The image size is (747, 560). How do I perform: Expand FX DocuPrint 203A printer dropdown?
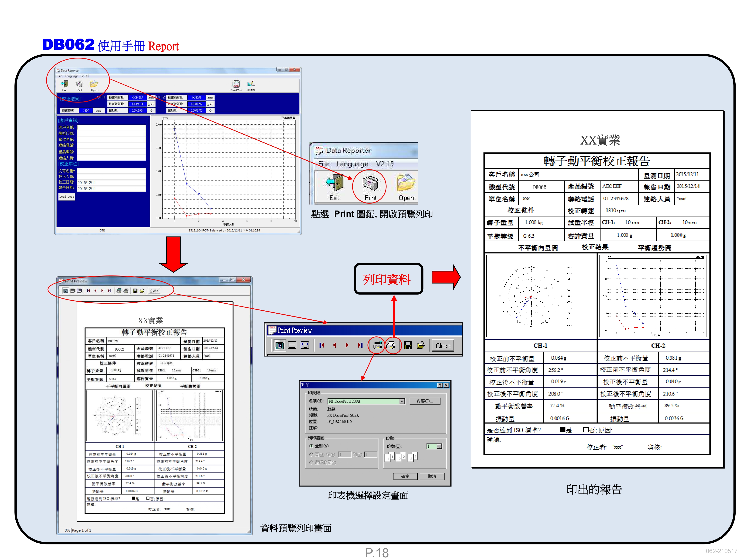pyautogui.click(x=402, y=401)
